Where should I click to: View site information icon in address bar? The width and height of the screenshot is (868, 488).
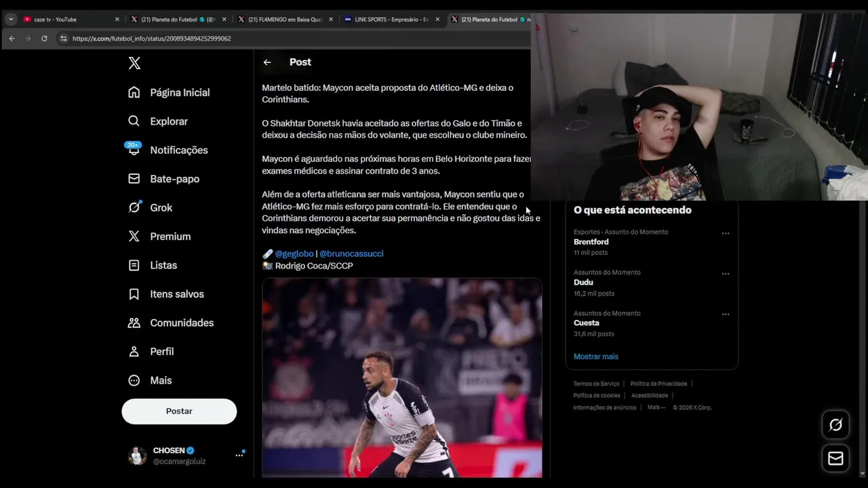(x=63, y=39)
